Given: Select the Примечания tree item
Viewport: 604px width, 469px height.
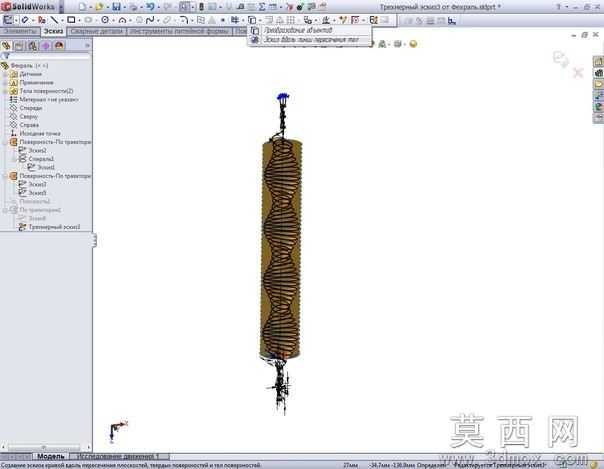Looking at the screenshot, I should coord(36,82).
